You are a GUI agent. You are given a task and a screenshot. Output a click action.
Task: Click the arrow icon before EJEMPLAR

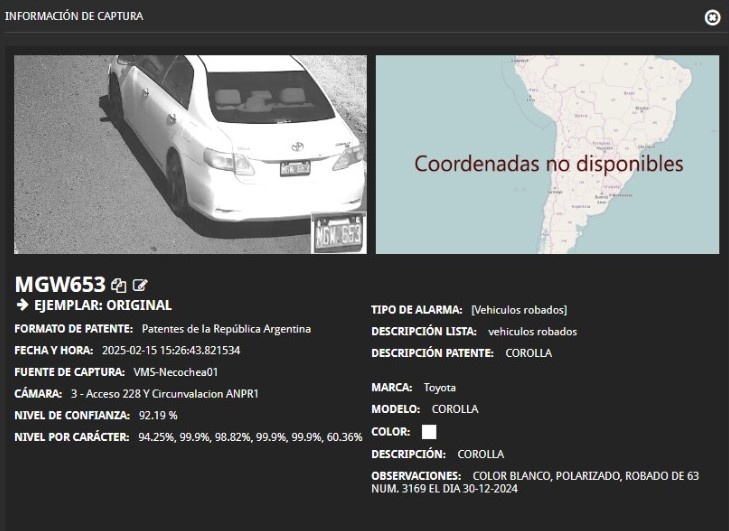[x=22, y=305]
